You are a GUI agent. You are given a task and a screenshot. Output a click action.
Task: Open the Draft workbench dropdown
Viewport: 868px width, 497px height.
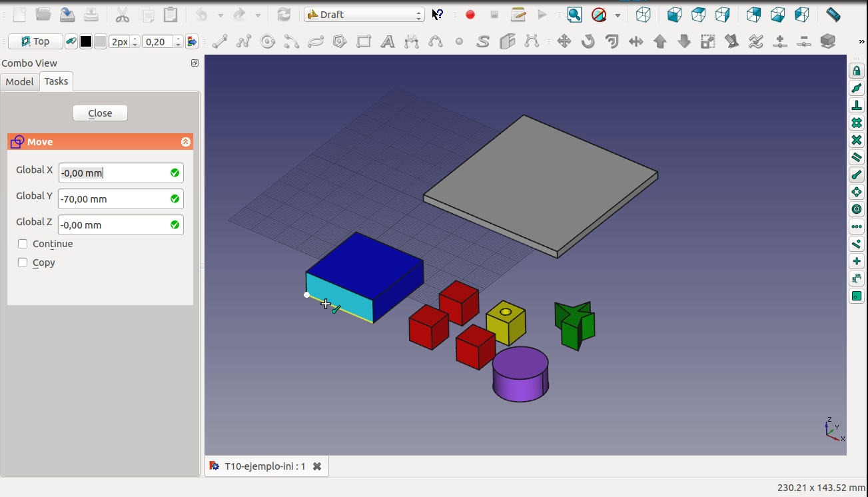click(x=364, y=15)
